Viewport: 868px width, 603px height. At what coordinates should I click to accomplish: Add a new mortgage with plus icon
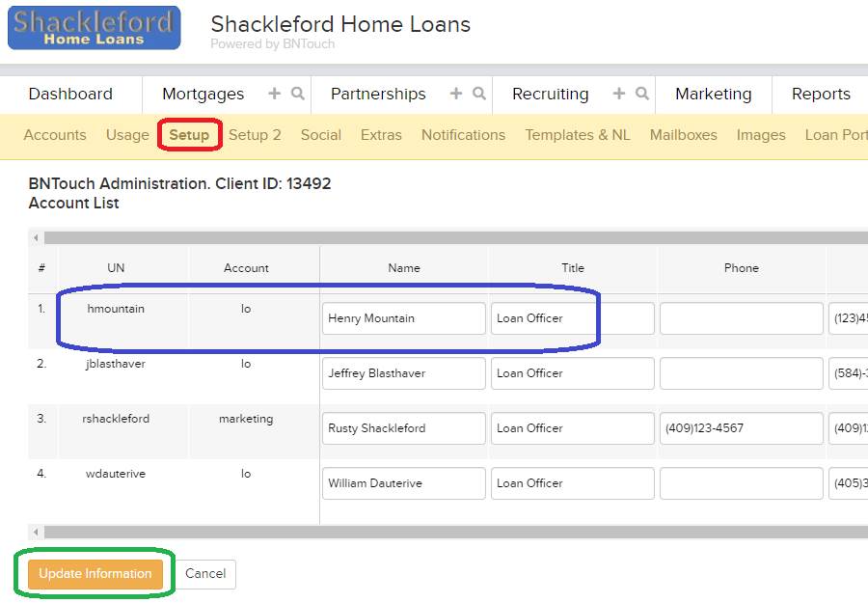274,93
